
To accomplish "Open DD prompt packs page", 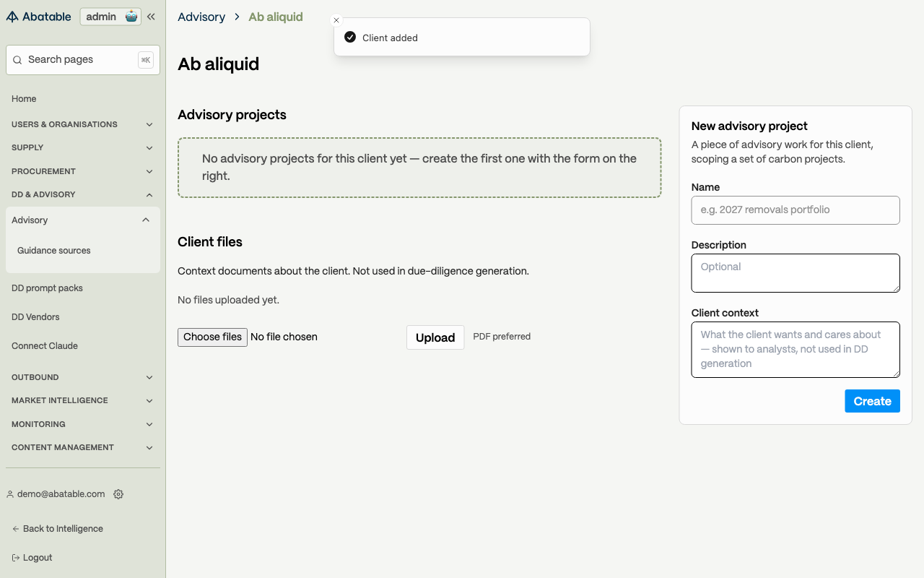I will [48, 288].
